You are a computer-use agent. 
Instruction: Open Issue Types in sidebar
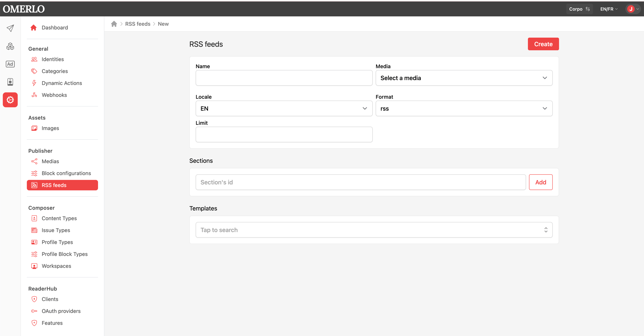pyautogui.click(x=56, y=230)
